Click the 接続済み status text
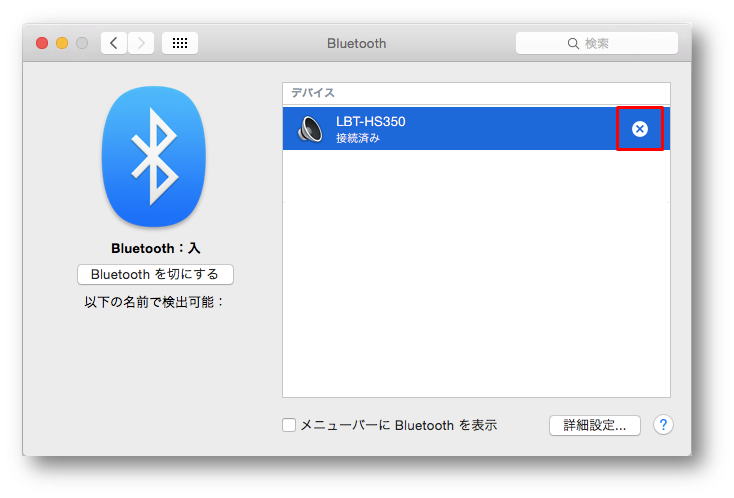This screenshot has width=734, height=498. 358,138
